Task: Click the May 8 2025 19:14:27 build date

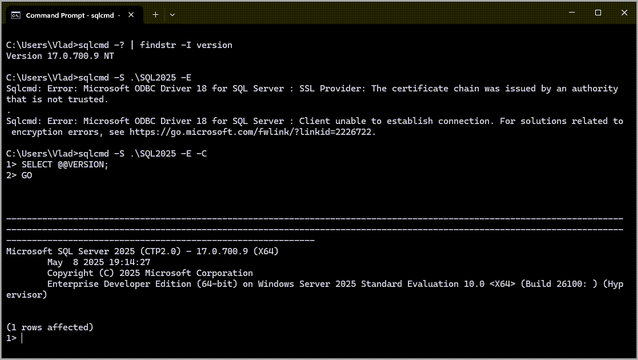Action: coord(98,262)
